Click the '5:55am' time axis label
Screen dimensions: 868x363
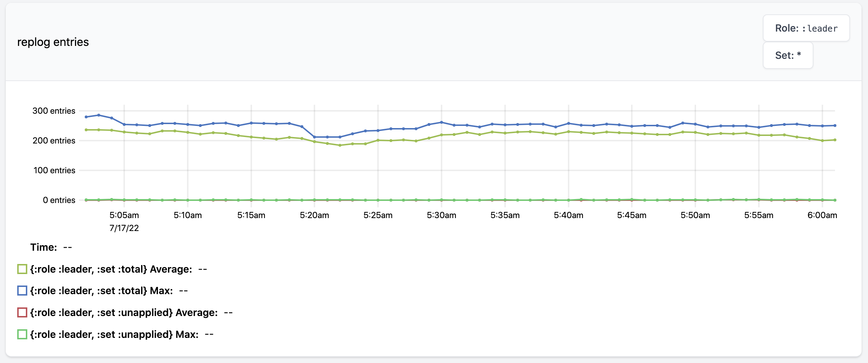759,215
